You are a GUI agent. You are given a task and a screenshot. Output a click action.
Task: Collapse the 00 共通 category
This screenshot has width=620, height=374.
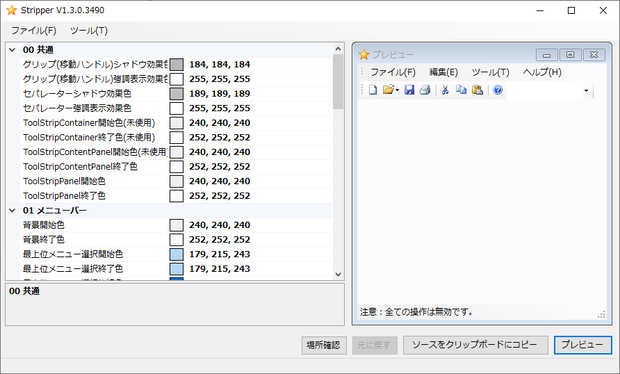tap(12, 50)
